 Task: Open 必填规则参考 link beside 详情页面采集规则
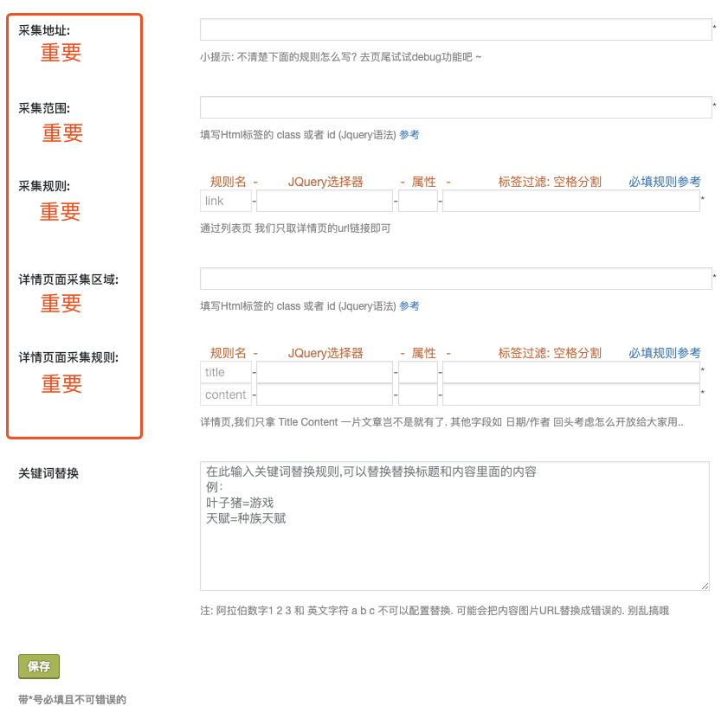pos(665,353)
